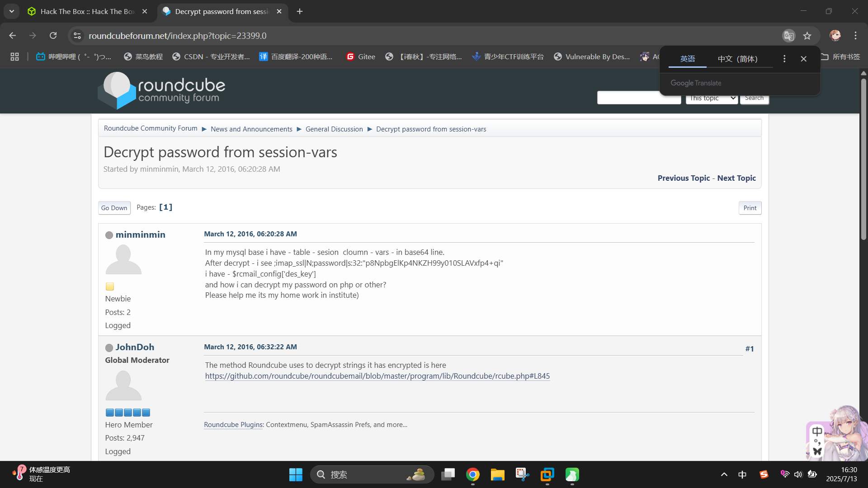This screenshot has width=868, height=488.
Task: Expand system tray hidden icons chevron
Action: point(724,474)
